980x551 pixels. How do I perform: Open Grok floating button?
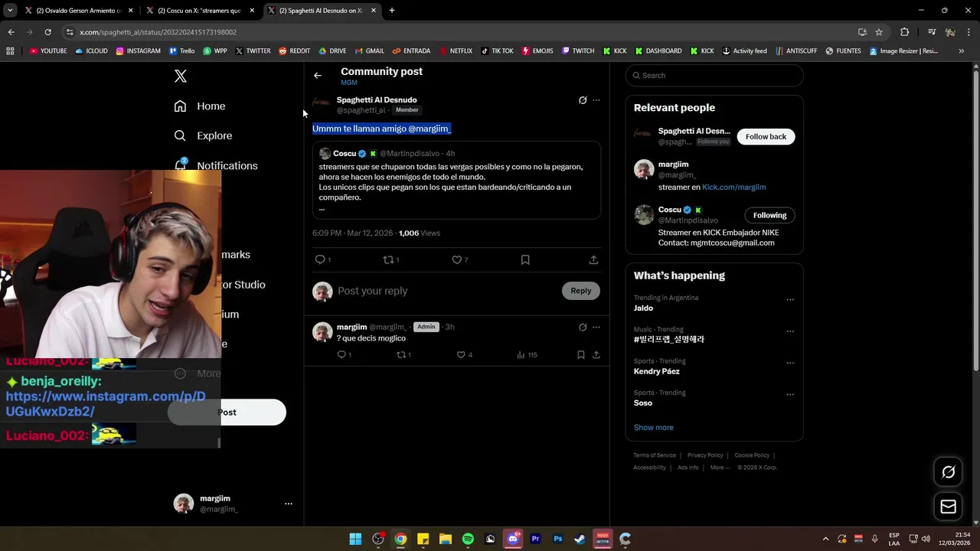pos(948,472)
